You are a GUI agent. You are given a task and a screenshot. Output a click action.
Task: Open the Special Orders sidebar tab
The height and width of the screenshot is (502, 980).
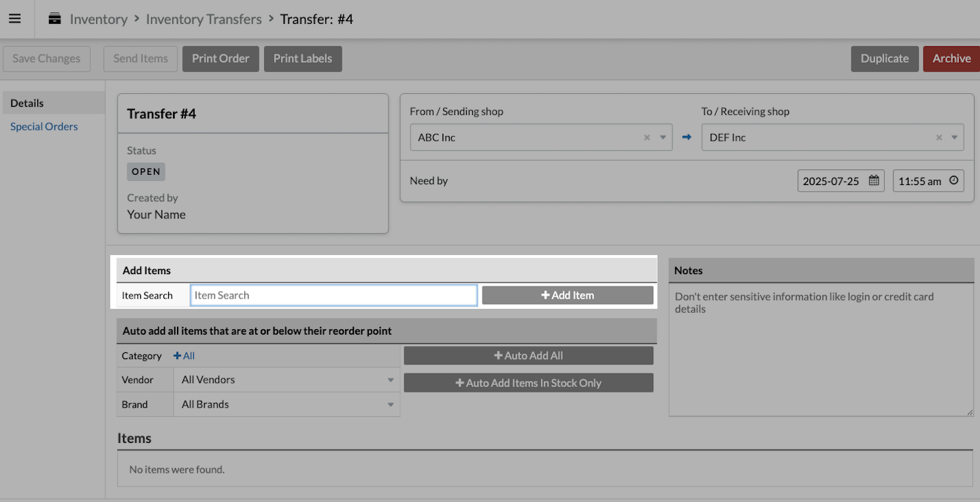point(44,127)
